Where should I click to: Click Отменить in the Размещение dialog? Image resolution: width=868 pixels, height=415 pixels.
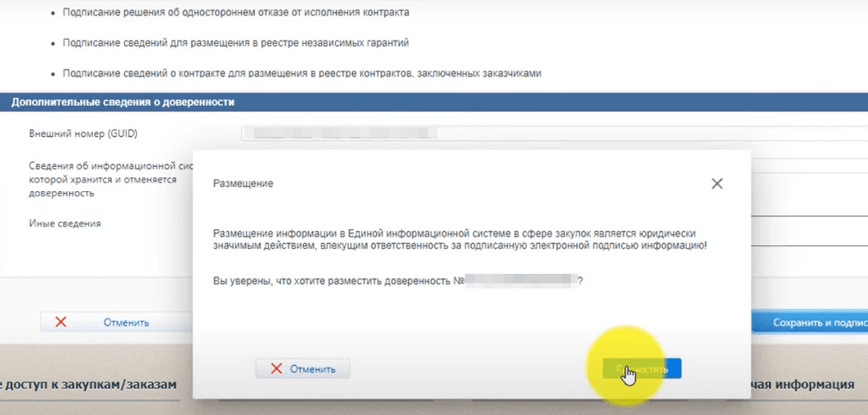click(303, 369)
